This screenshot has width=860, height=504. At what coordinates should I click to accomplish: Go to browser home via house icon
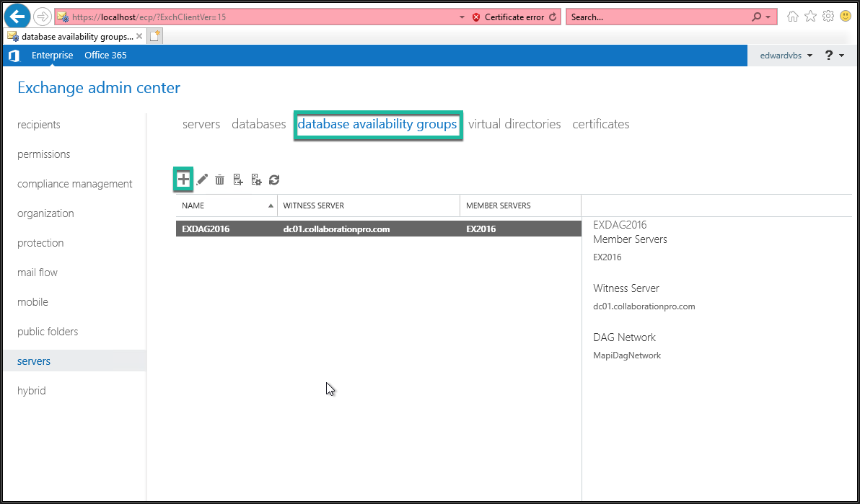[792, 17]
